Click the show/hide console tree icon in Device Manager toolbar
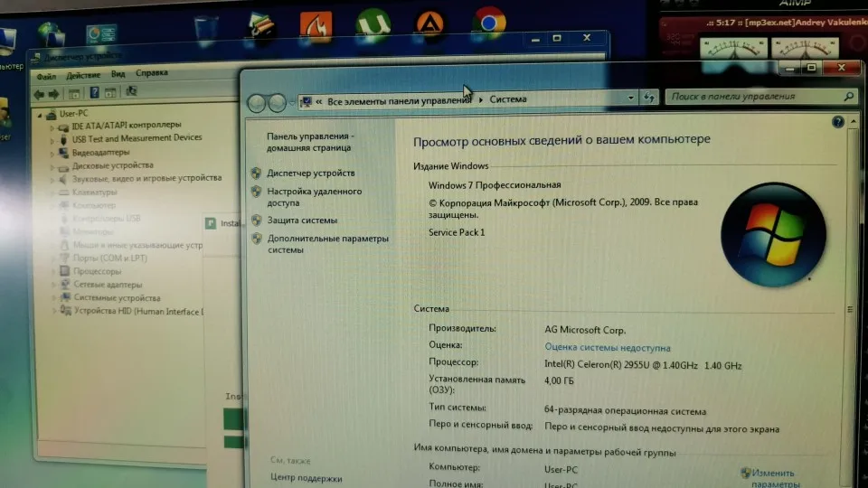 (74, 93)
